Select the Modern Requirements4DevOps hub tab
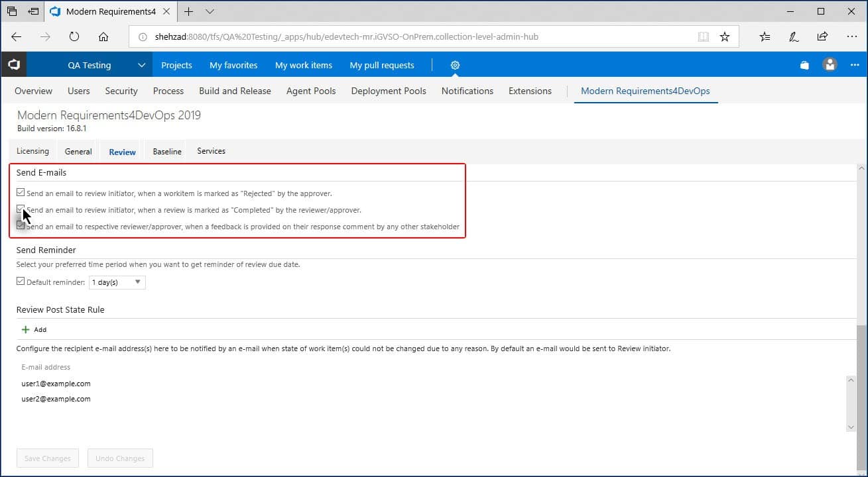Viewport: 868px width, 477px height. (645, 91)
